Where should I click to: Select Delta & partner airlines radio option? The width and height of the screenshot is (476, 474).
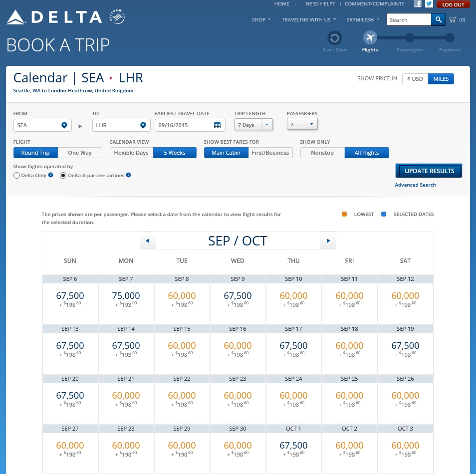[63, 176]
